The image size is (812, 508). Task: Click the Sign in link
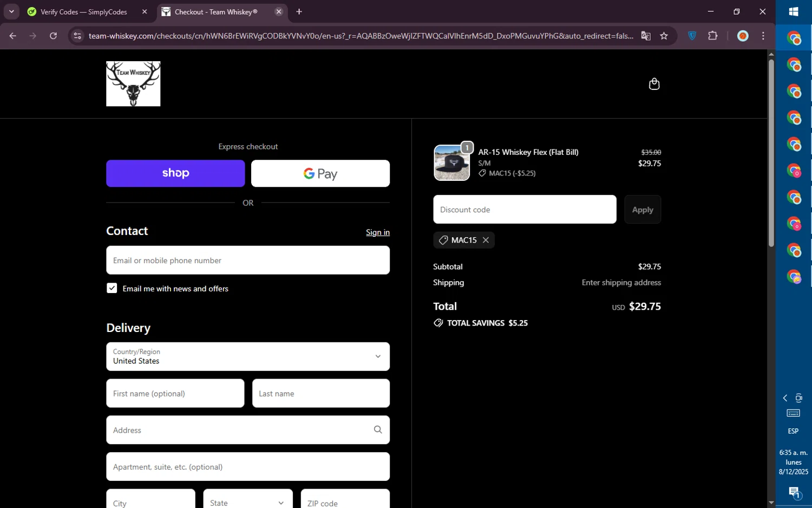pos(378,232)
